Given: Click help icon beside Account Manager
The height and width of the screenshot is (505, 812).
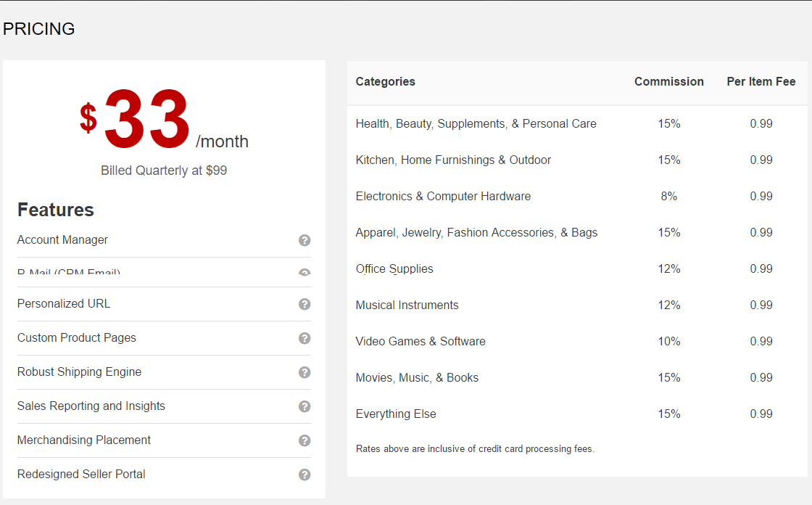Looking at the screenshot, I should [x=304, y=240].
